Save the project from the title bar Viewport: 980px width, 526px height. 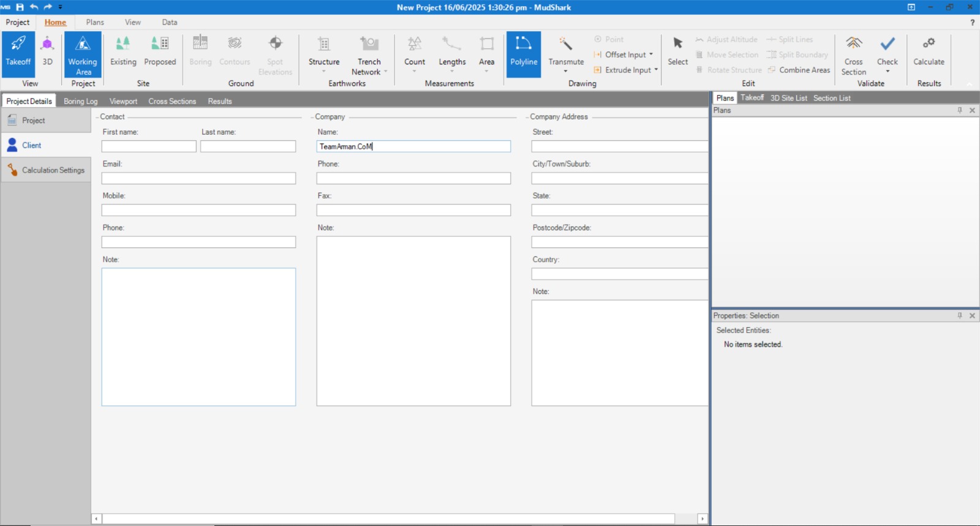pyautogui.click(x=20, y=7)
